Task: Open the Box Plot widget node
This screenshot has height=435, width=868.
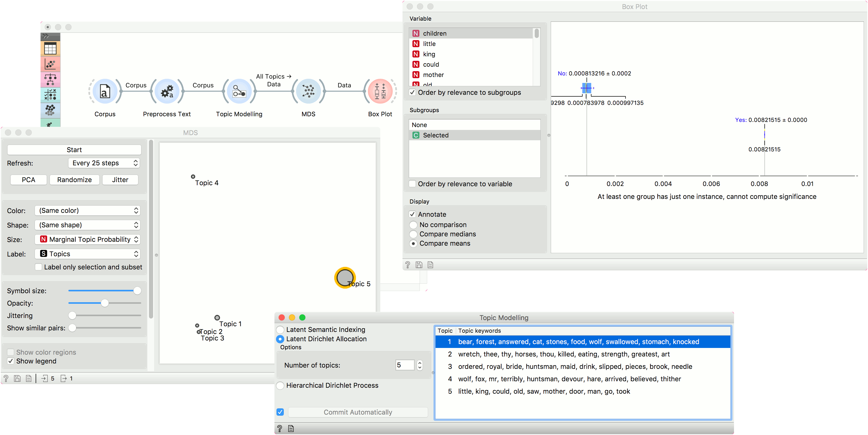Action: [x=380, y=91]
